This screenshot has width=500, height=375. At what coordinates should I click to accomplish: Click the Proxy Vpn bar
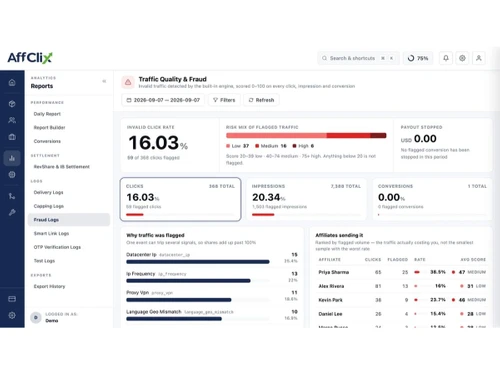(179, 300)
